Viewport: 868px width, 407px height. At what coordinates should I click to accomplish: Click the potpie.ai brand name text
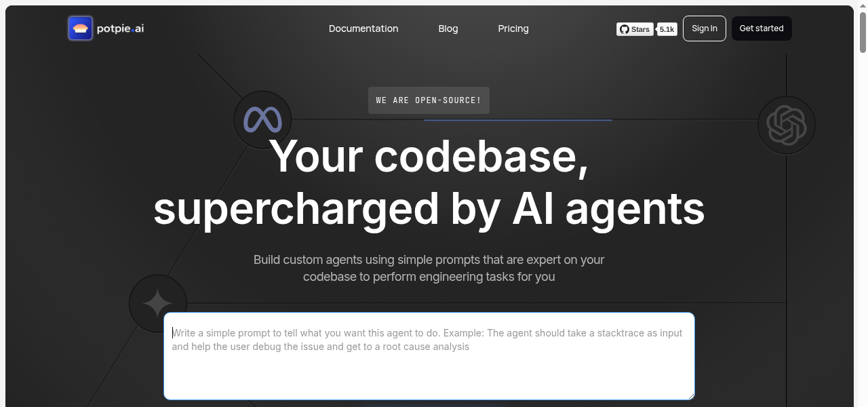point(120,28)
